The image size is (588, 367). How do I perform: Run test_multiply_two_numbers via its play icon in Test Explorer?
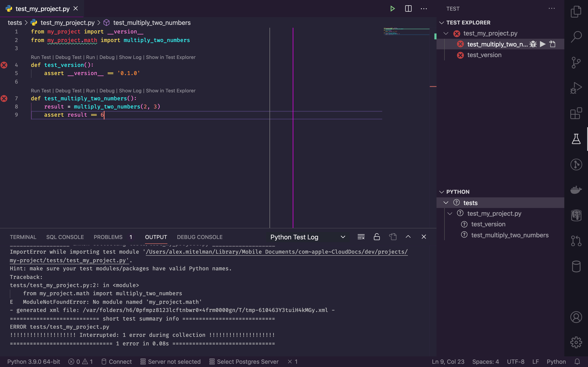(542, 44)
